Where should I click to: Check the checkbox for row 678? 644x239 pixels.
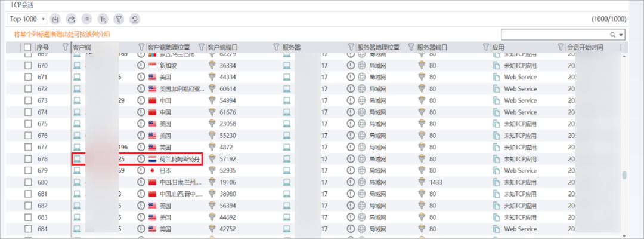[28, 159]
